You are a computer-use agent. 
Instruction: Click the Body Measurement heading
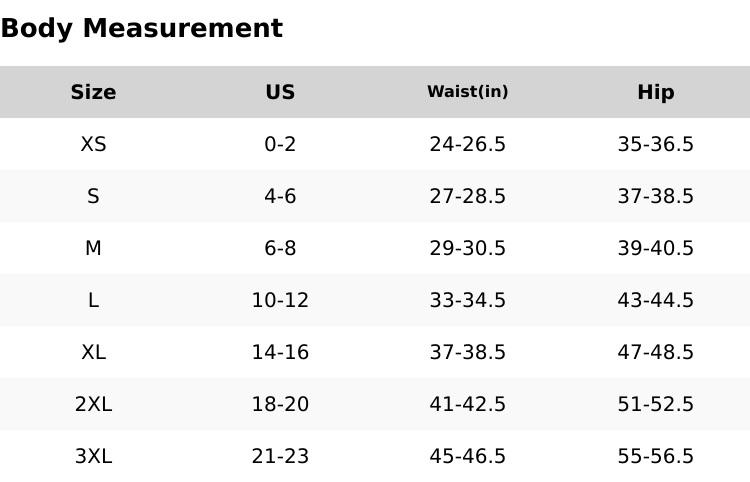(141, 28)
